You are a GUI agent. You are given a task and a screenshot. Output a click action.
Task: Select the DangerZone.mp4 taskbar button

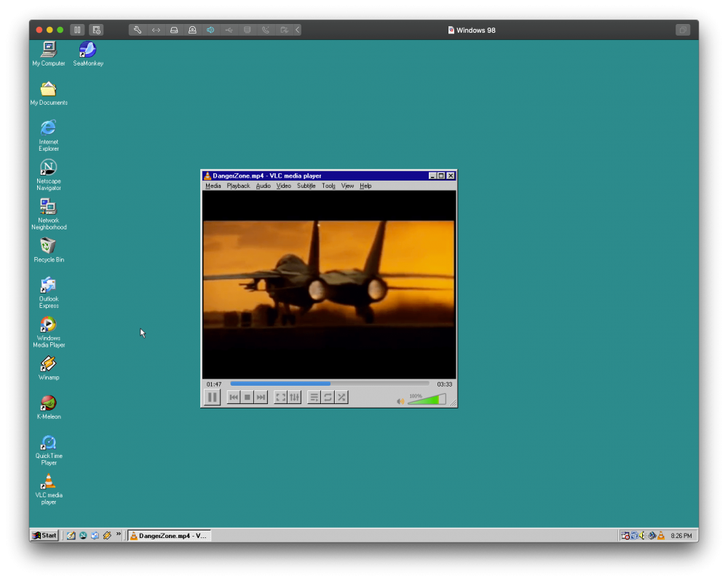point(169,535)
